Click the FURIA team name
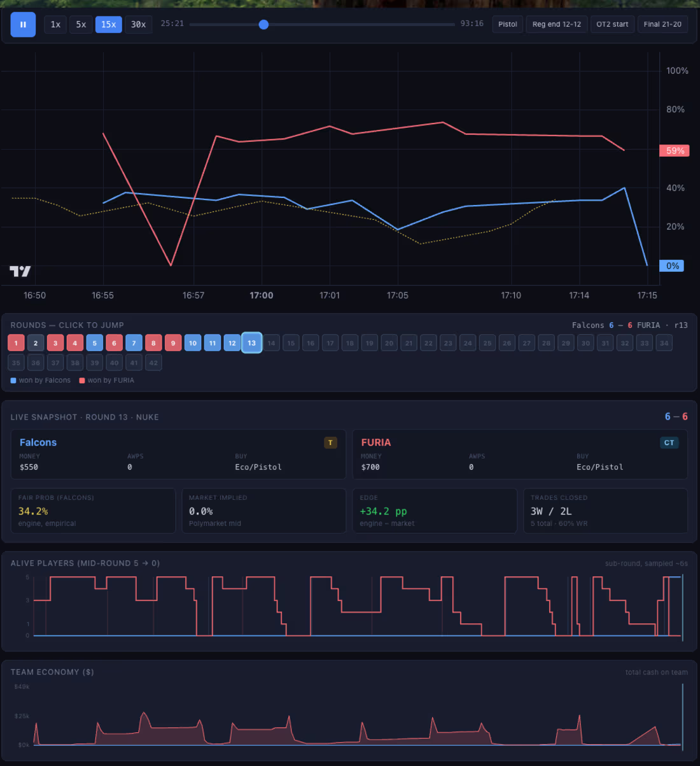The height and width of the screenshot is (766, 700). coord(376,443)
